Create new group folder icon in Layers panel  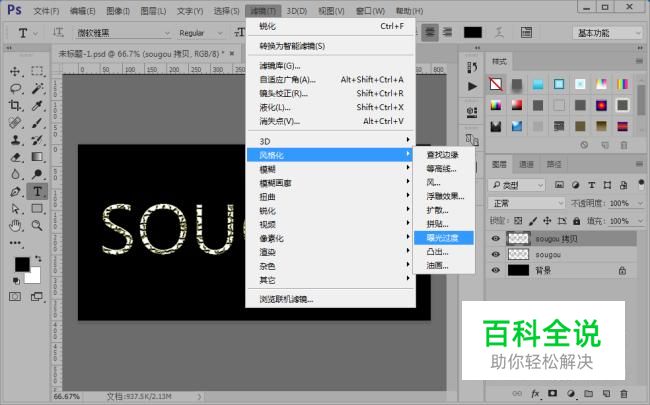[x=588, y=393]
